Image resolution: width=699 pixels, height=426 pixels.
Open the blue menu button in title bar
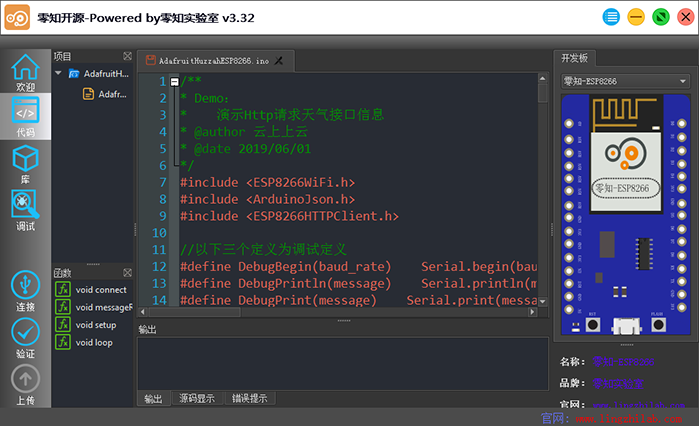[x=611, y=17]
